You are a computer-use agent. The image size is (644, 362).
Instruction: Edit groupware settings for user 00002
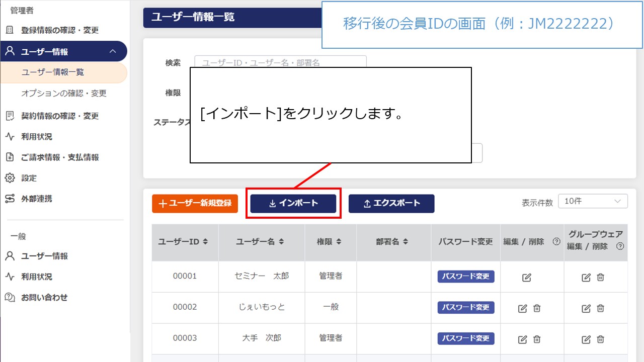586,308
